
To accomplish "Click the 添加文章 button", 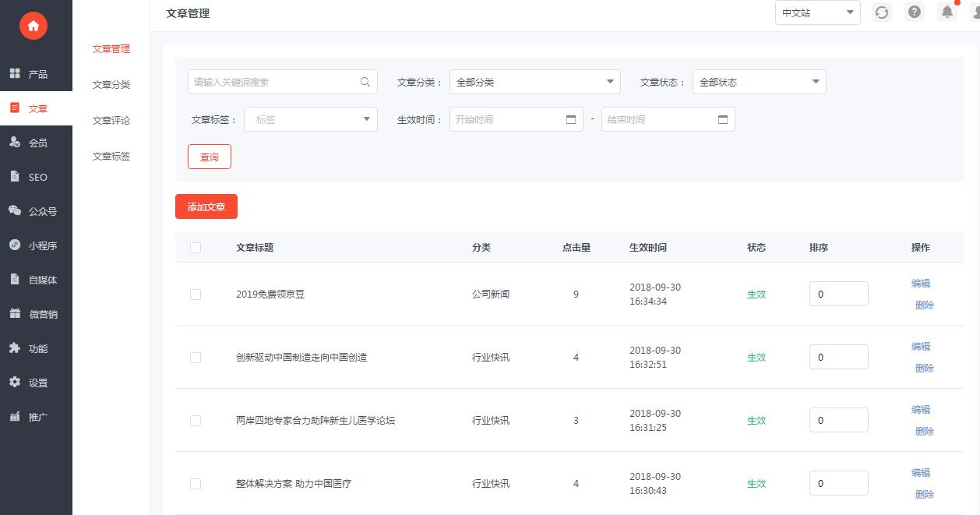I will click(206, 207).
